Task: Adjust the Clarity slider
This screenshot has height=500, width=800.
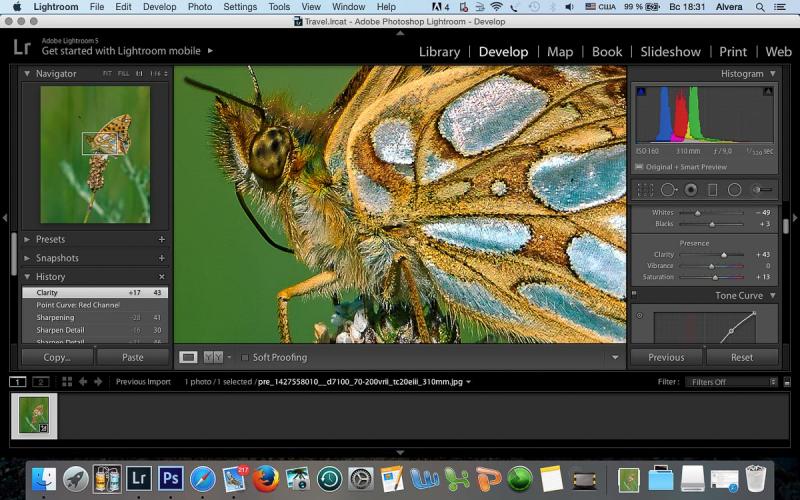Action: click(723, 255)
